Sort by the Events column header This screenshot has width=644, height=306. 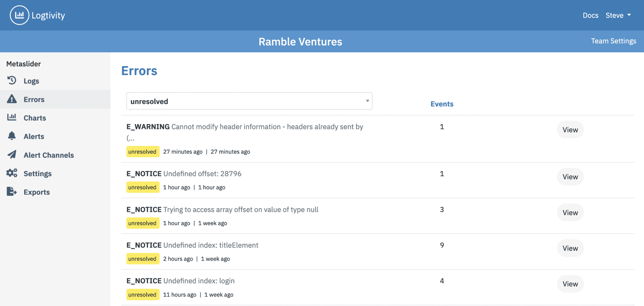441,104
